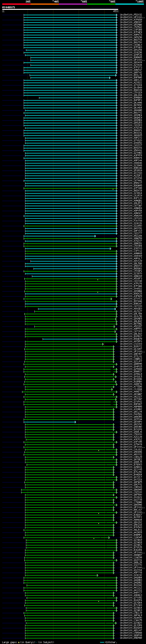This screenshot has width=146, height=644.
Task: Select the UniRef100_B7FGW4 label
Action: coord(131,286)
